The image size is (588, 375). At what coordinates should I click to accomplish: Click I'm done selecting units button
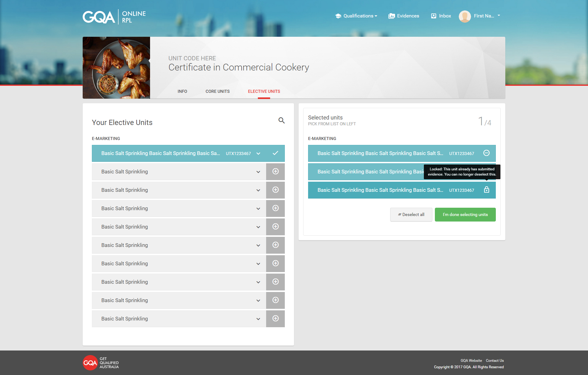[465, 214]
